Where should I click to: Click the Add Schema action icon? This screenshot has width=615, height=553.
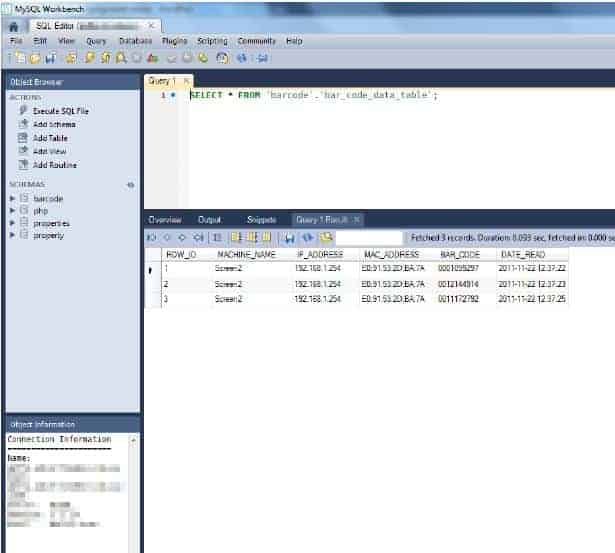click(23, 125)
